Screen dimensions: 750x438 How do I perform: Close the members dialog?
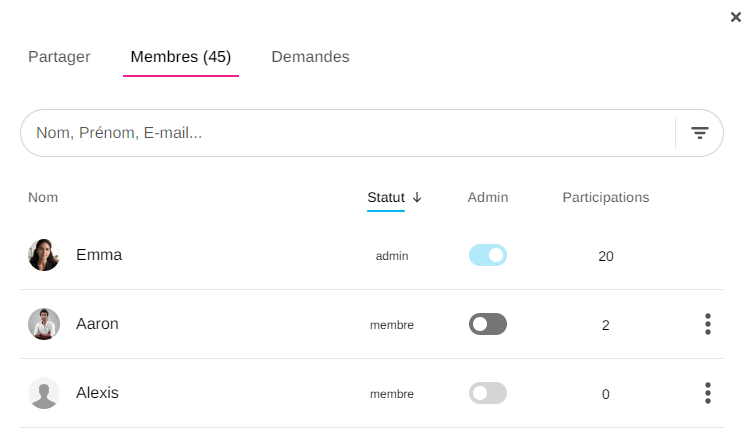(736, 17)
